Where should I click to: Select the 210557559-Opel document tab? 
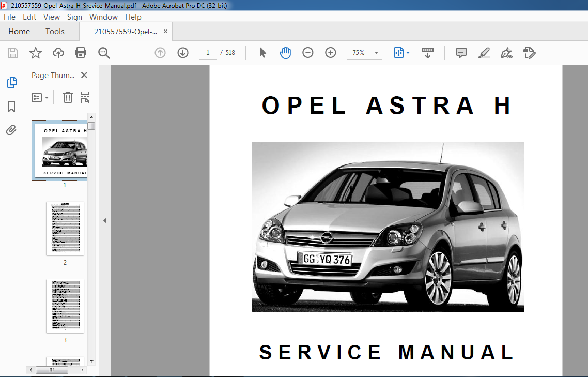click(x=126, y=32)
